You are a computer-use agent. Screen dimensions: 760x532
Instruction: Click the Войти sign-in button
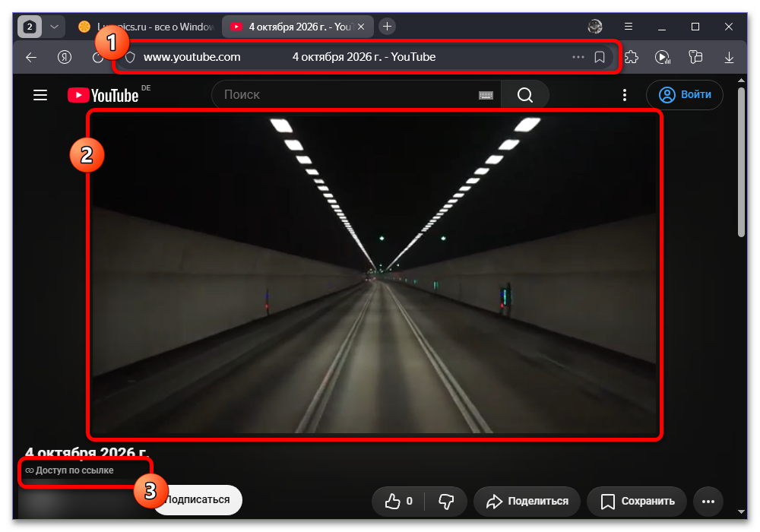[x=685, y=94]
